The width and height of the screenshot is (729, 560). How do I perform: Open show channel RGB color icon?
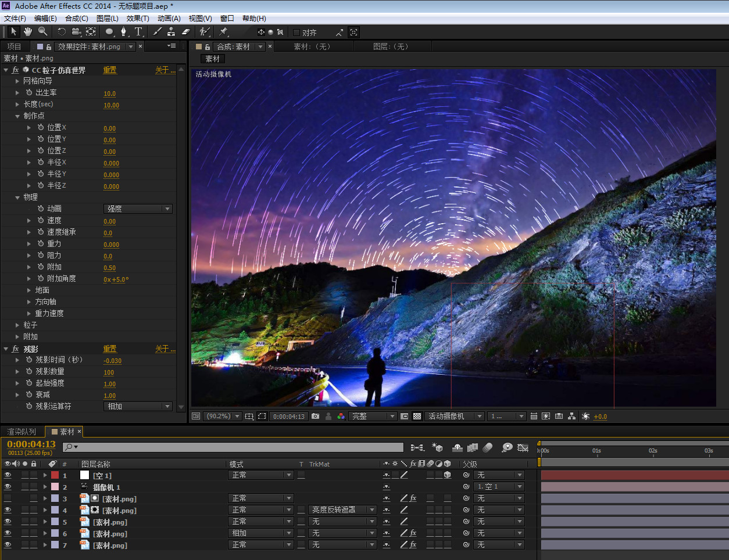point(341,417)
